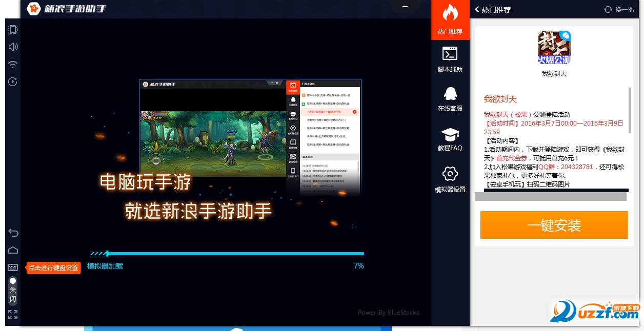Click the 【活动内容】 text line
The height and width of the screenshot is (331, 644).
point(501,141)
